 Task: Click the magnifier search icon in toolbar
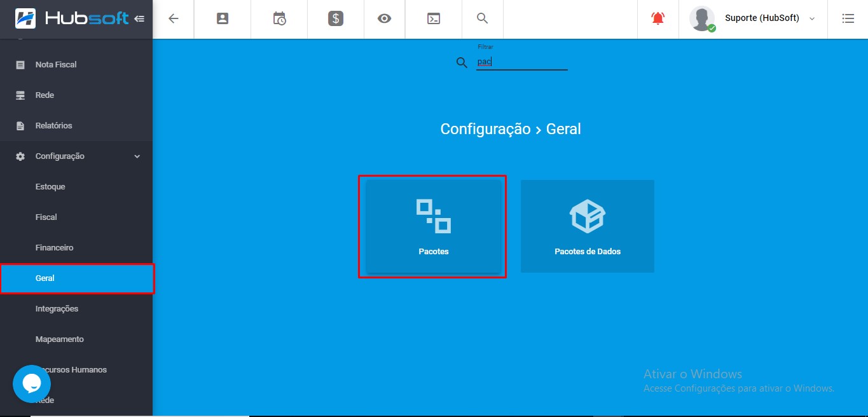click(483, 18)
